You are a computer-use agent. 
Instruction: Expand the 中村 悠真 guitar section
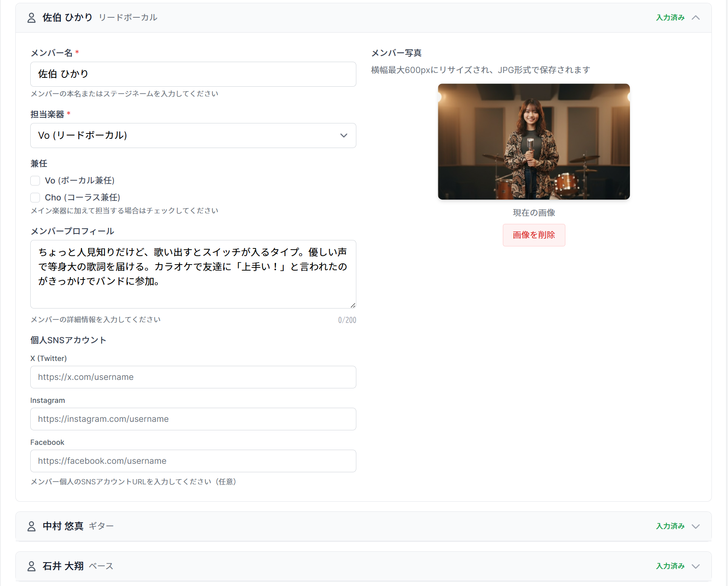pyautogui.click(x=696, y=526)
